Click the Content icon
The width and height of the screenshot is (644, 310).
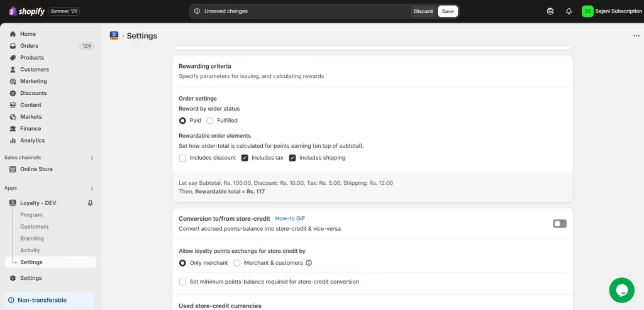click(13, 105)
